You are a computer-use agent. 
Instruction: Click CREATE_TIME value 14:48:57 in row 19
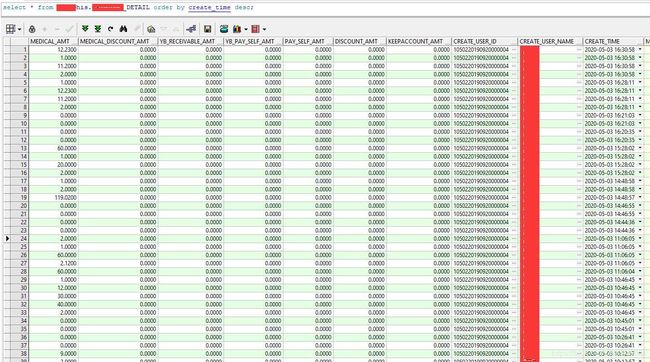(x=610, y=197)
